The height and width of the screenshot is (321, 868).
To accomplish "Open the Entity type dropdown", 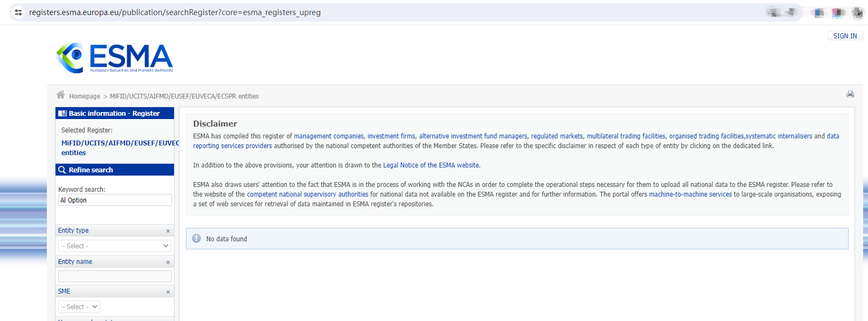I will pyautogui.click(x=115, y=246).
